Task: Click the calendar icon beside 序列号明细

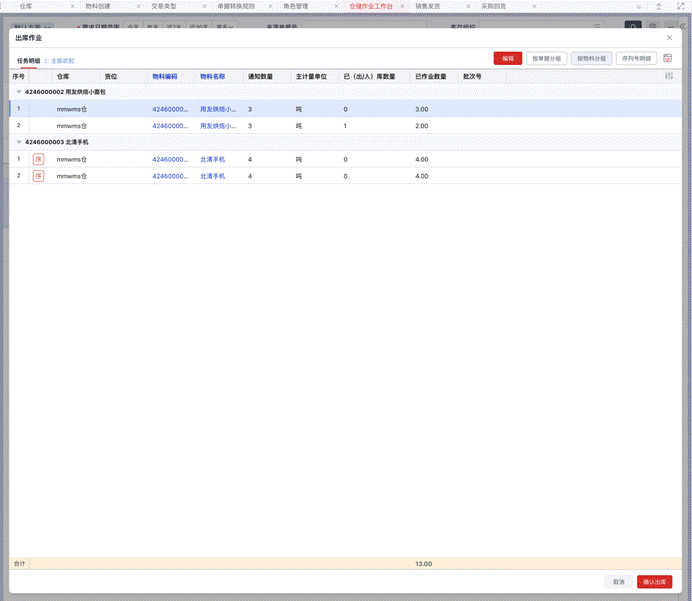Action: 668,58
